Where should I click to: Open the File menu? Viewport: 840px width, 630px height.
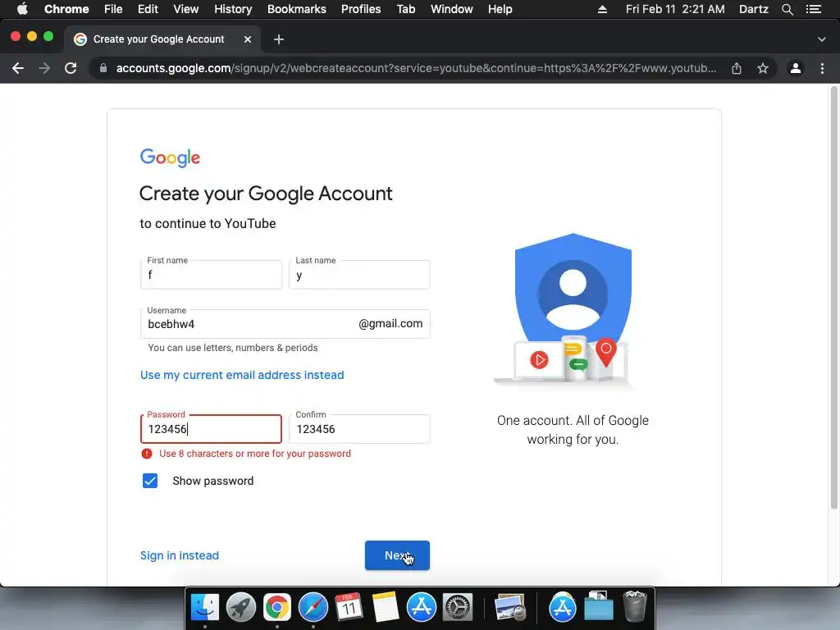(x=113, y=9)
